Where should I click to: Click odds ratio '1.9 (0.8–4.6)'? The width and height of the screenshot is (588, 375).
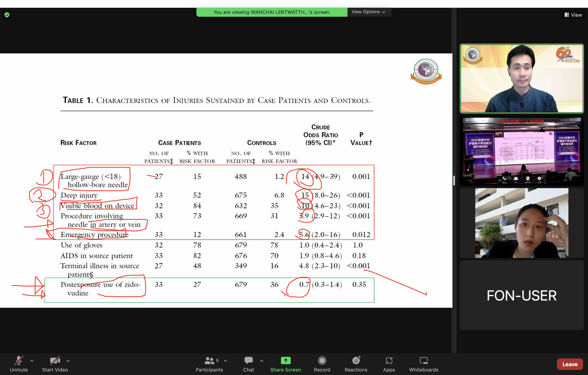click(320, 255)
